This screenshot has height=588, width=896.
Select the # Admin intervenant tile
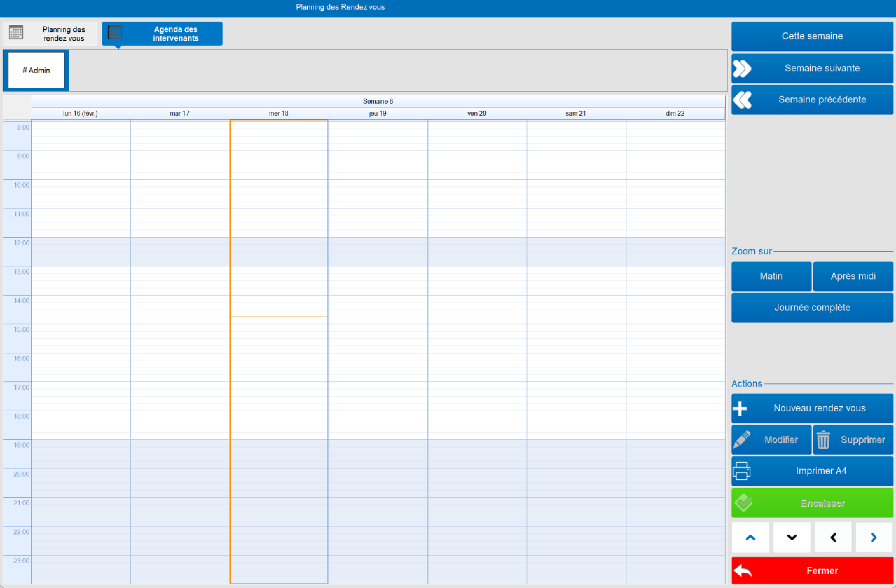tap(36, 70)
